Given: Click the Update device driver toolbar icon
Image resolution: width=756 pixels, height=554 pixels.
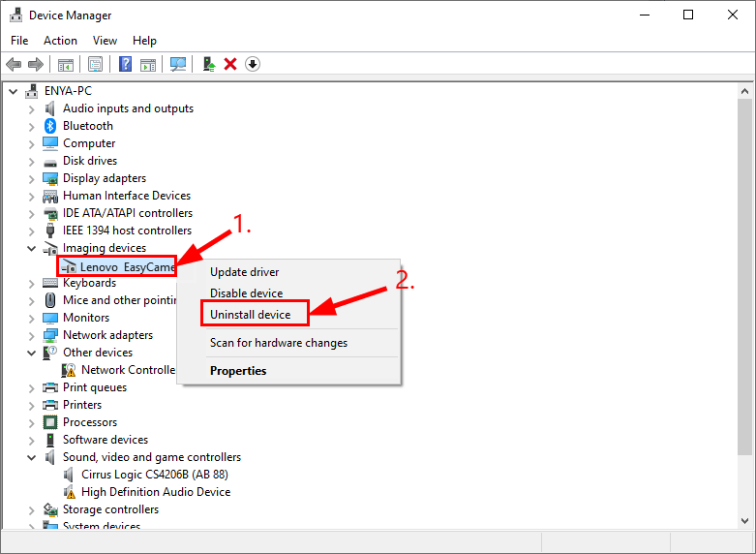Looking at the screenshot, I should (209, 64).
